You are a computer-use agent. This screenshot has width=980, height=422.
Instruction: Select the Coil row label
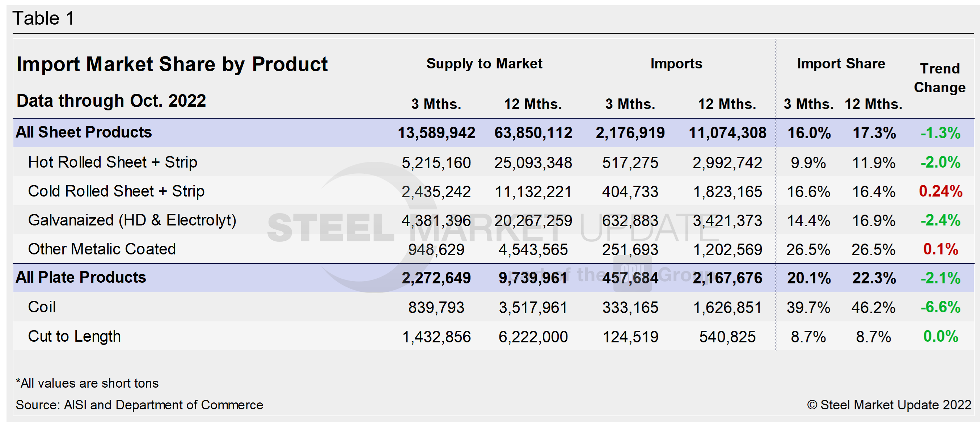(x=42, y=308)
